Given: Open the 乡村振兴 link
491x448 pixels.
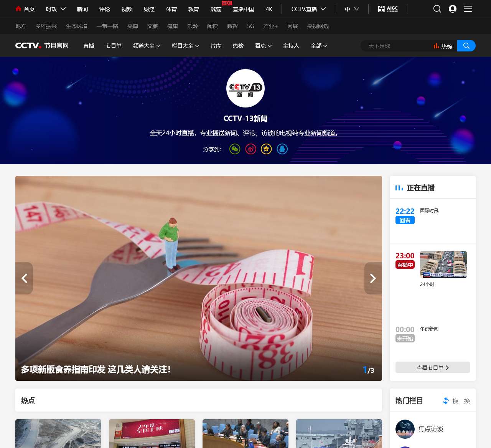Looking at the screenshot, I should coord(46,26).
